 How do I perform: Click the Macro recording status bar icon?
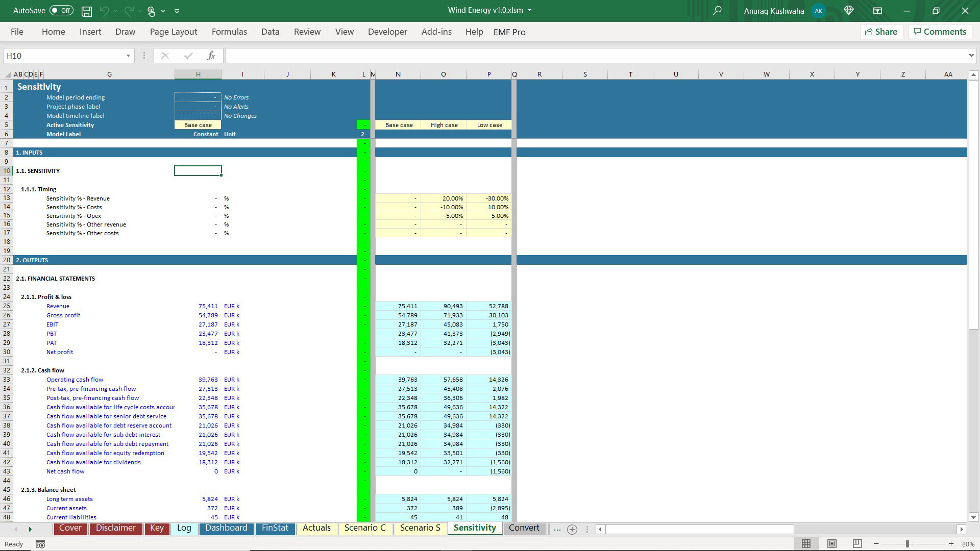coord(40,544)
